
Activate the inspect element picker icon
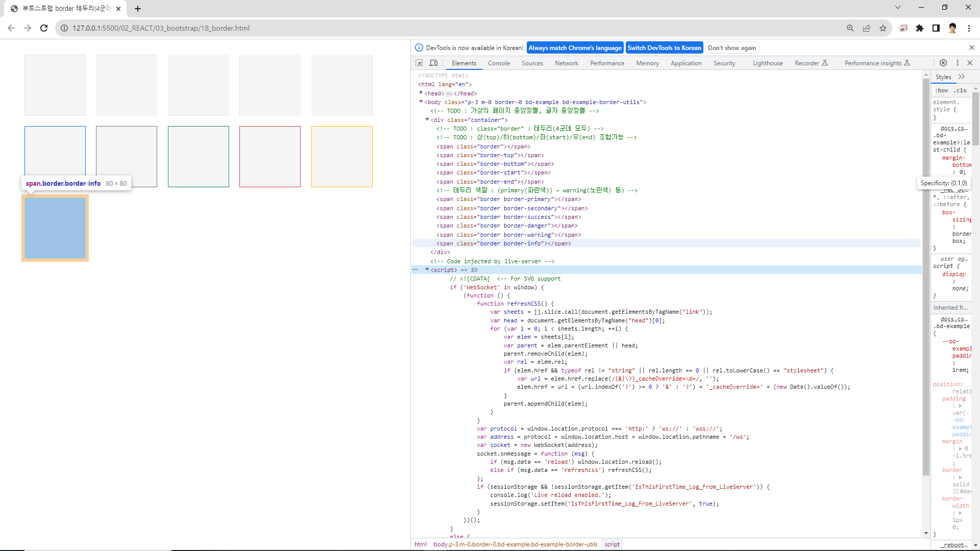(419, 63)
